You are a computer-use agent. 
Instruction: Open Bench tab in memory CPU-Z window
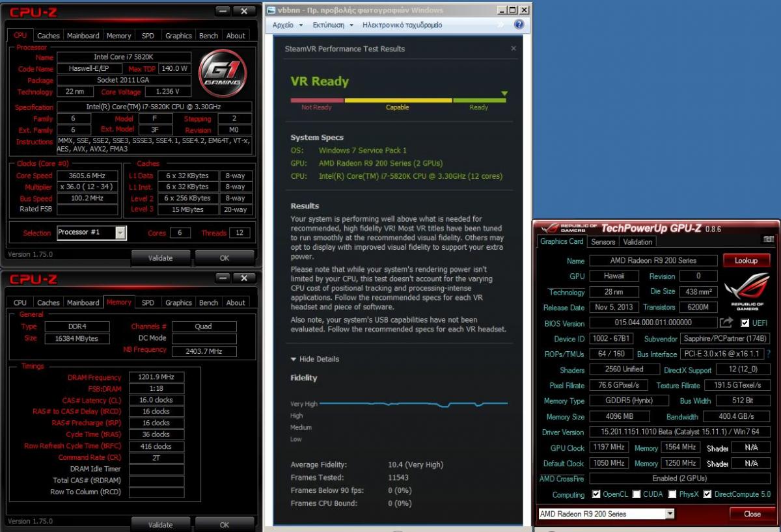208,302
